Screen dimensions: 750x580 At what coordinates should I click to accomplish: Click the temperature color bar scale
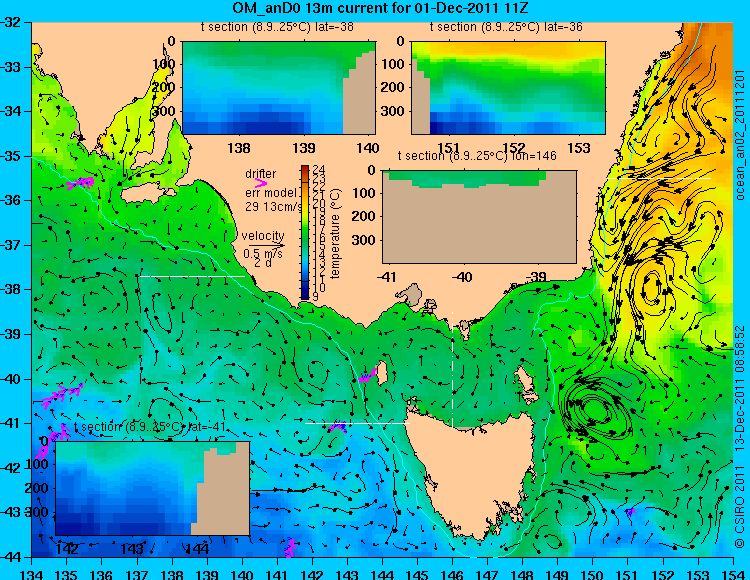point(305,232)
